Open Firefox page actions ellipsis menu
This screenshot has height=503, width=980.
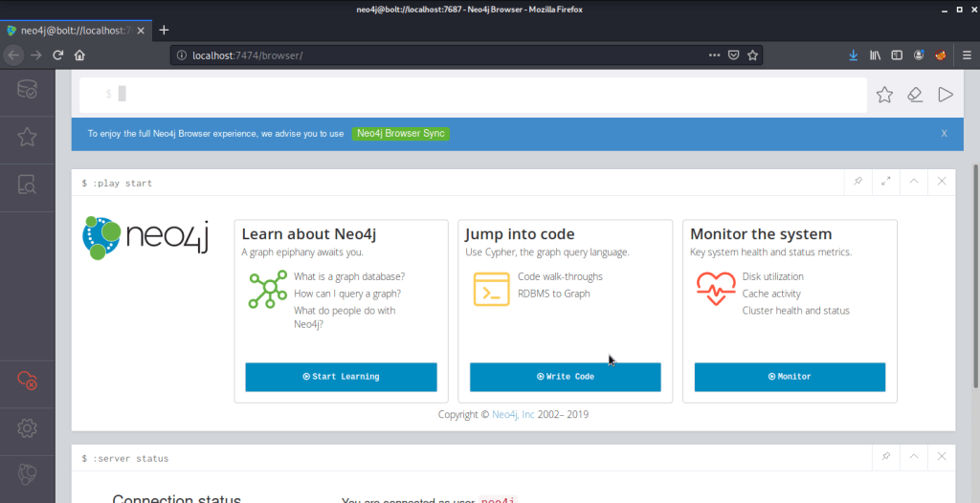(714, 55)
